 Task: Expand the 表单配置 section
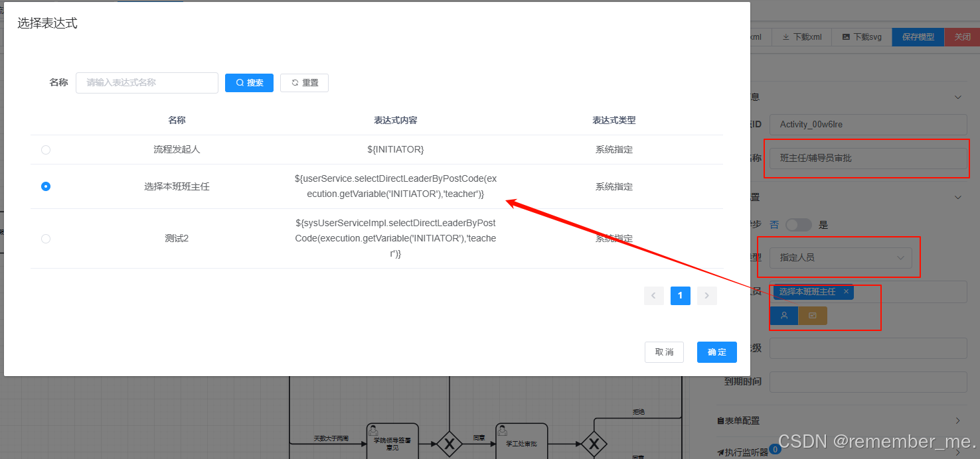coord(957,420)
